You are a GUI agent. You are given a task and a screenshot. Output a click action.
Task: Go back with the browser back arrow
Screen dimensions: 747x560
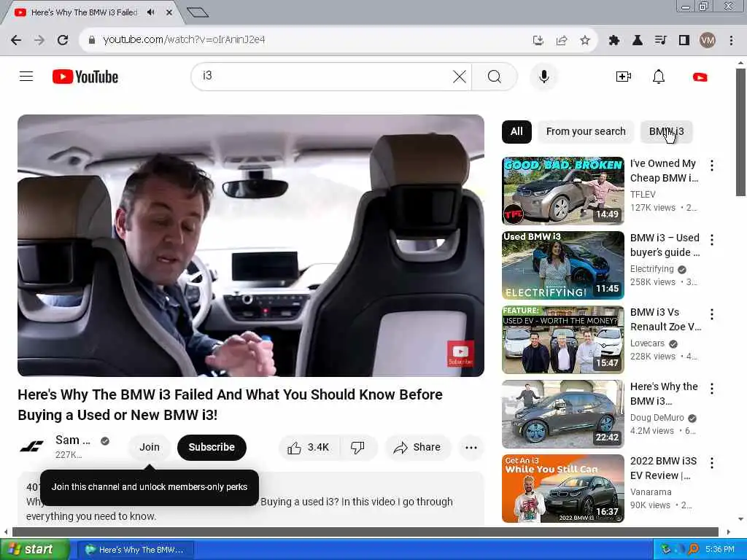click(x=16, y=40)
